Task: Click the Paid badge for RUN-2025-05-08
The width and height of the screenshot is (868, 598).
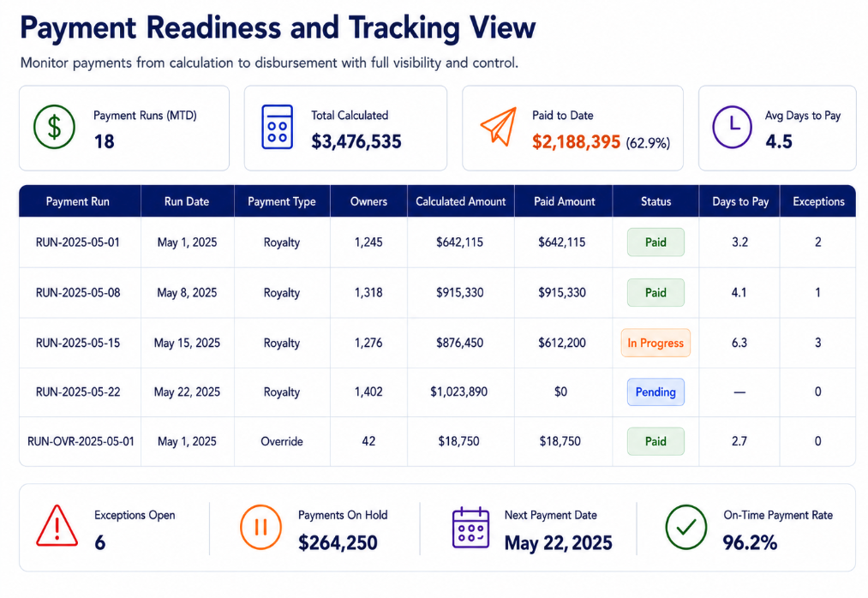Action: [x=655, y=292]
